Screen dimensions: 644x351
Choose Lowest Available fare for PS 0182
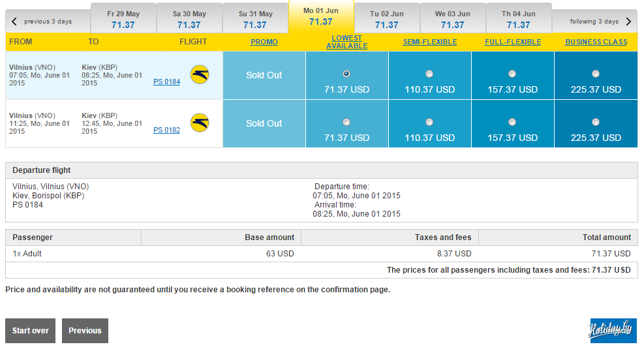[x=346, y=122]
